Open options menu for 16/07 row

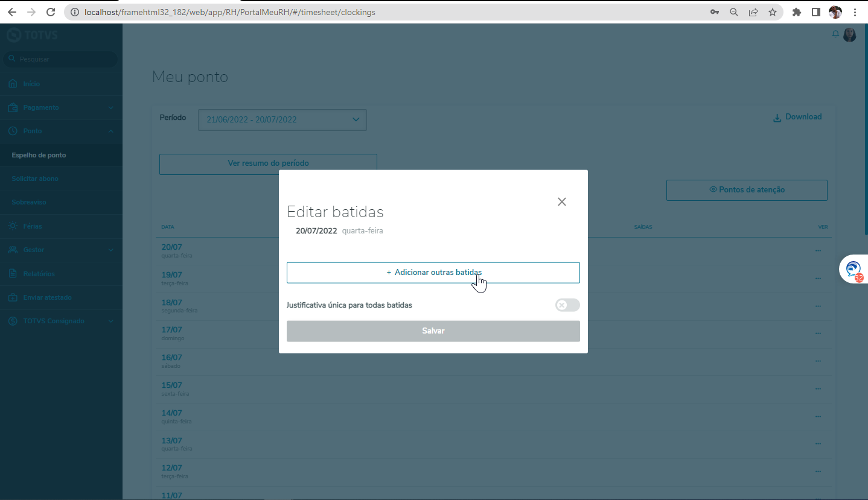tap(818, 361)
